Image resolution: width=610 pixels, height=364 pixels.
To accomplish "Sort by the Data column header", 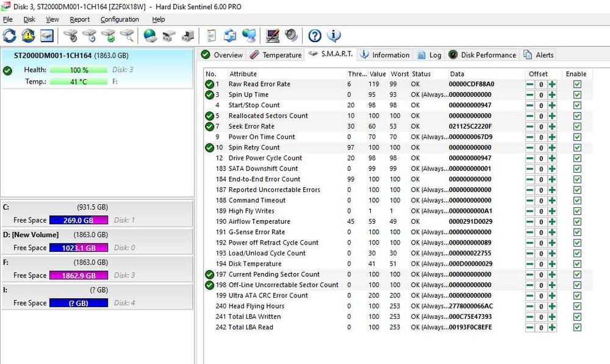I will [x=486, y=74].
